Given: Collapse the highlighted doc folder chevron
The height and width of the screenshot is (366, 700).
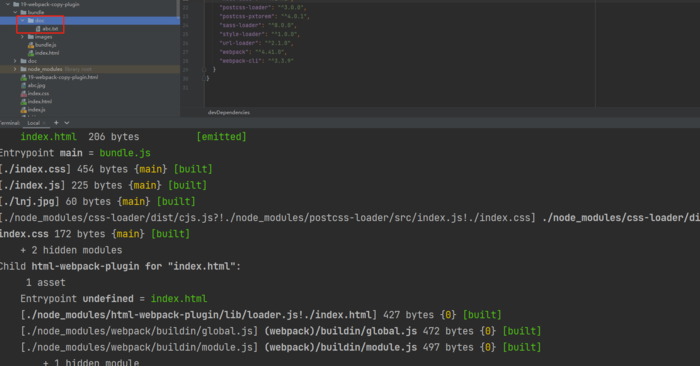Looking at the screenshot, I should 22,21.
